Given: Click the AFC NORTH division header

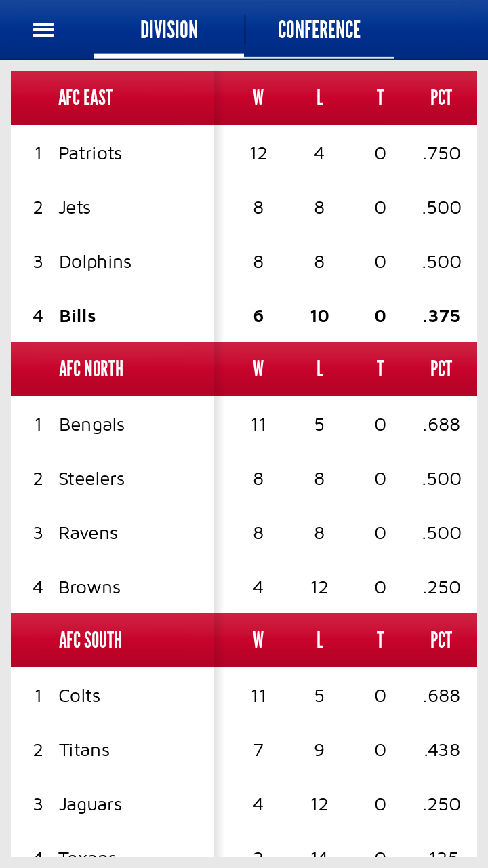Looking at the screenshot, I should tap(91, 368).
